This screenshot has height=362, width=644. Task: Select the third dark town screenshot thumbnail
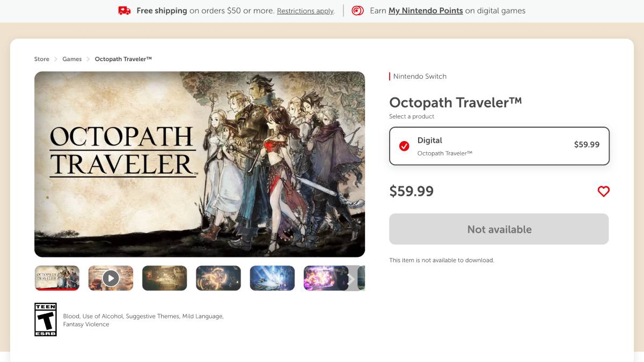[165, 278]
